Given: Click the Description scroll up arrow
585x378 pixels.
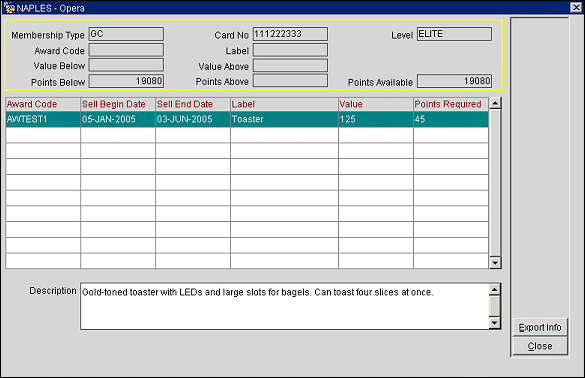Looking at the screenshot, I should click(494, 289).
